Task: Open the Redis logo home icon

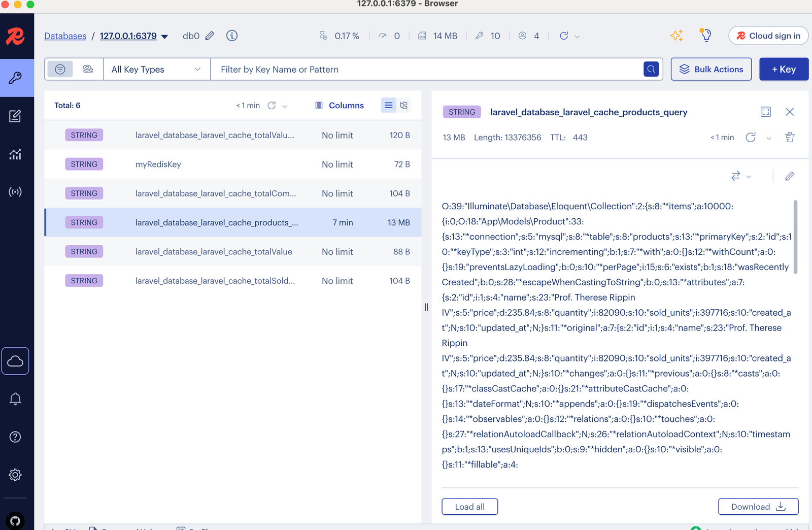Action: point(15,36)
